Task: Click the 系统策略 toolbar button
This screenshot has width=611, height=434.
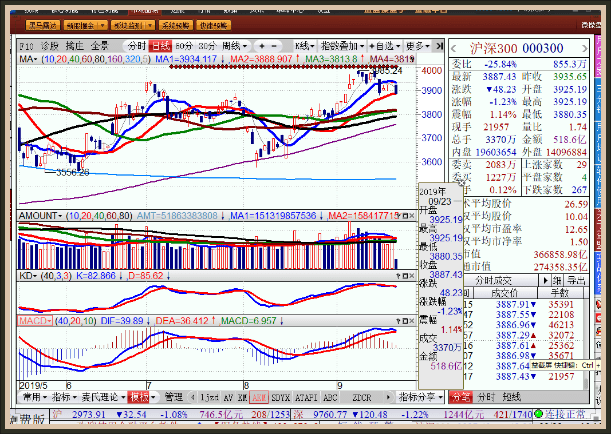Action: click(176, 25)
